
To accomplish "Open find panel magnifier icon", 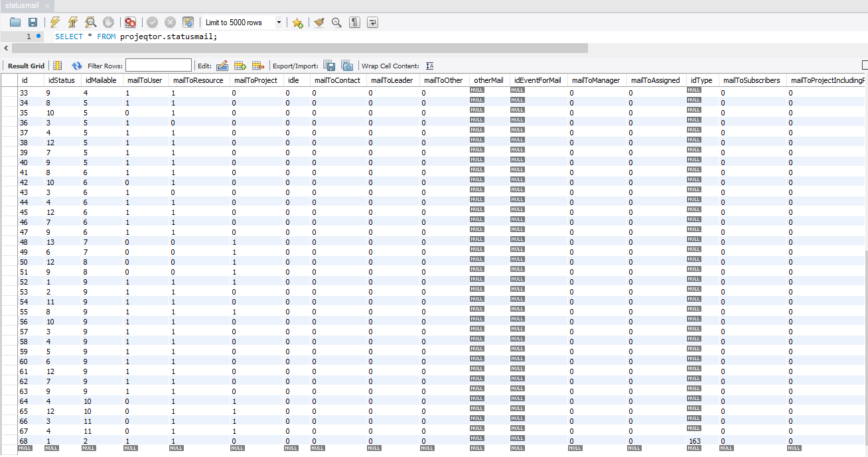I will (x=336, y=23).
